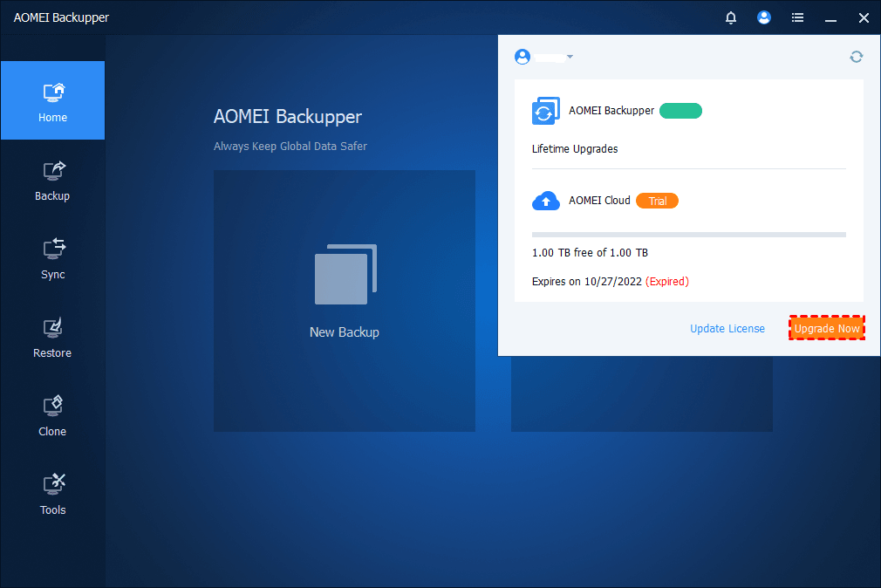Click the cloud storage usage bar

click(x=689, y=235)
